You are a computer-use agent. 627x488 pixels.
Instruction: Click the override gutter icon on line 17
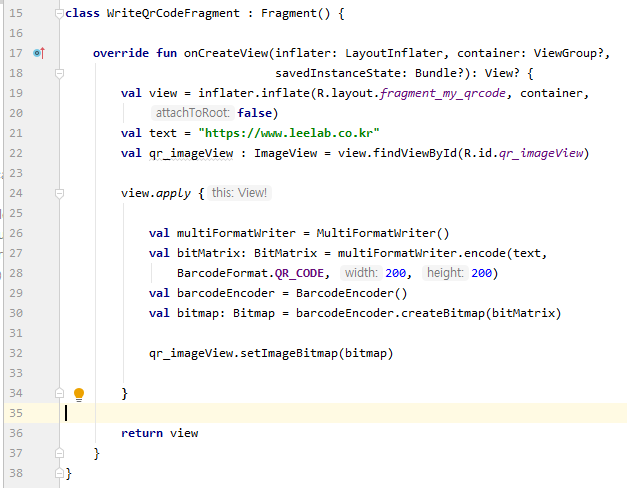[x=38, y=53]
